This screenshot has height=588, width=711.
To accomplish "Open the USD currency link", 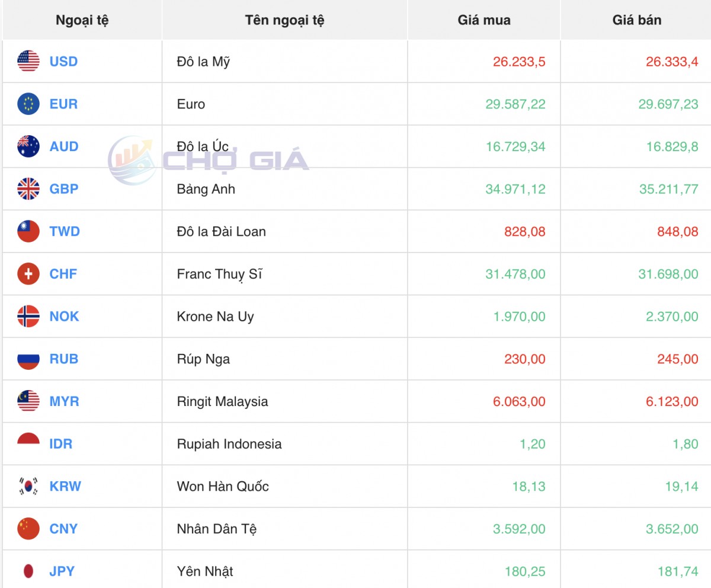I will coord(63,62).
